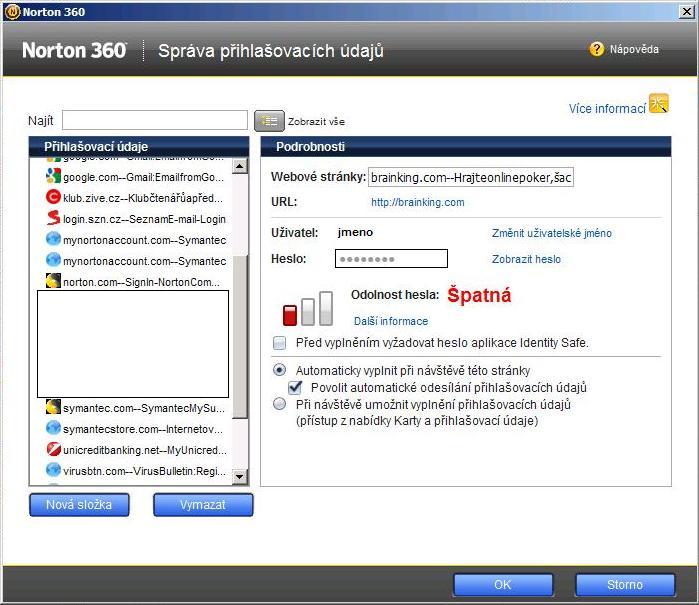Click scroll up arrow in login list
This screenshot has height=605, width=699.
pos(239,166)
